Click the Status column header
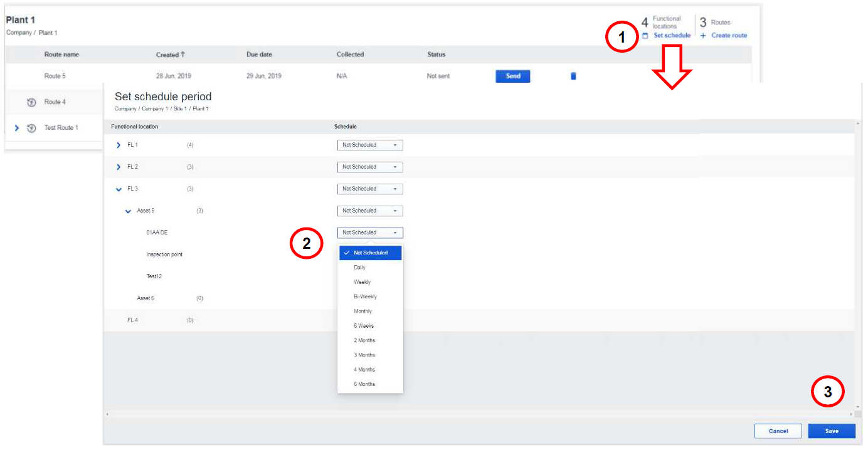 pos(436,55)
